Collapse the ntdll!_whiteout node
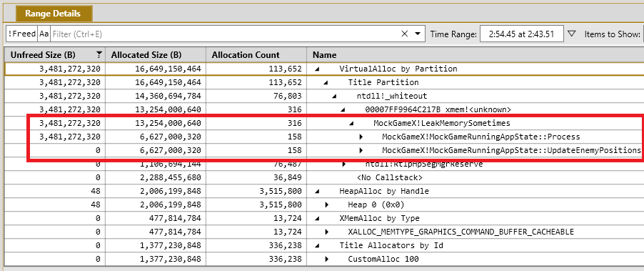Image resolution: width=644 pixels, height=271 pixels. (334, 97)
